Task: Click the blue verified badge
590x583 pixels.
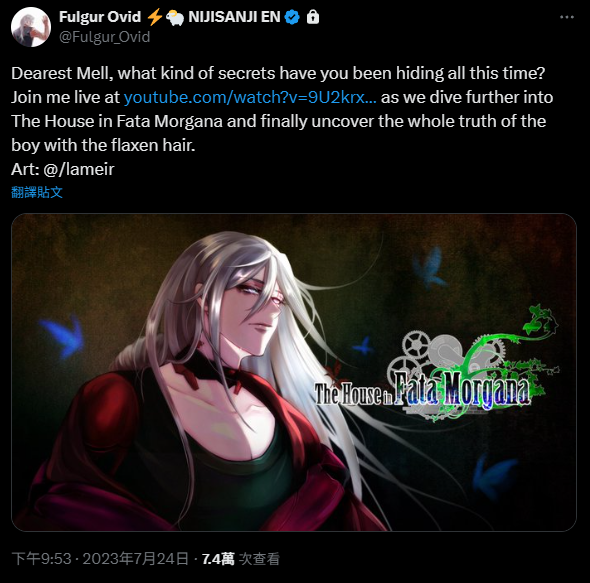Action: 292,17
